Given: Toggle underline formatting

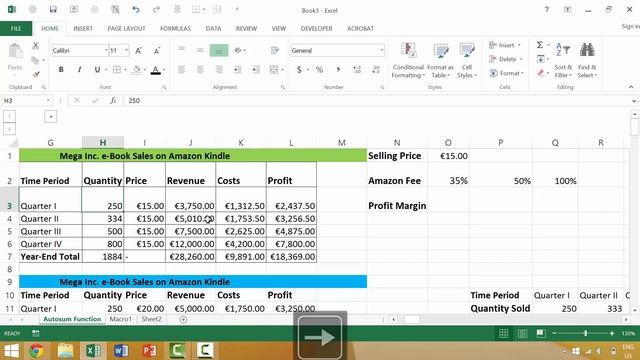Looking at the screenshot, I should click(x=97, y=70).
